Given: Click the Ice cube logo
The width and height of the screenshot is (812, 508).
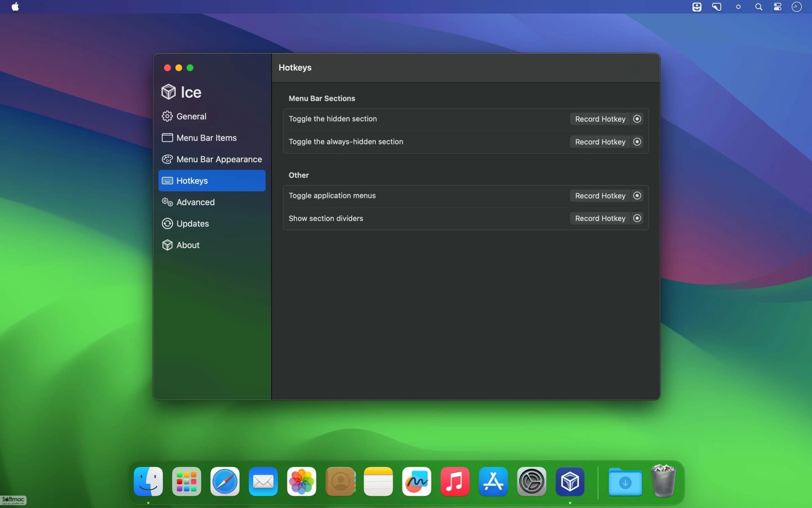Looking at the screenshot, I should [x=169, y=92].
